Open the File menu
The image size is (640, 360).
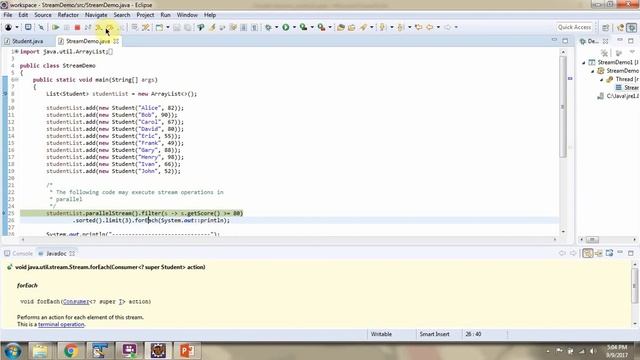point(8,15)
